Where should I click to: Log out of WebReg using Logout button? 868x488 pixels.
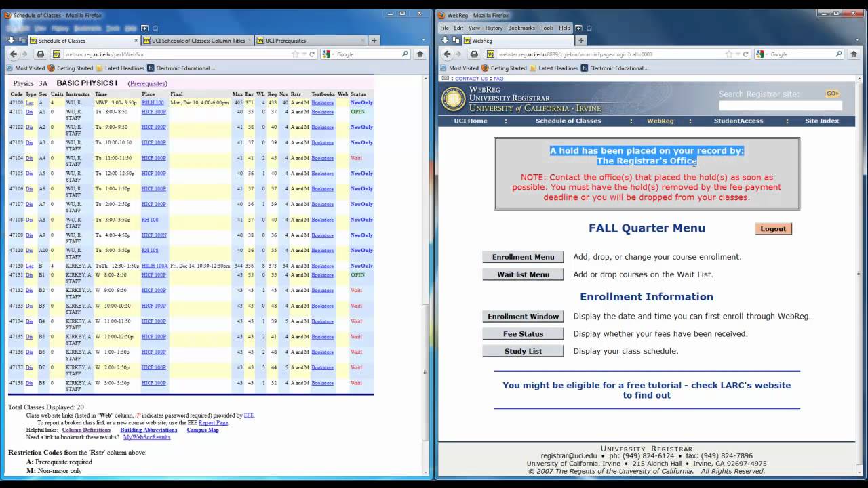click(773, 229)
